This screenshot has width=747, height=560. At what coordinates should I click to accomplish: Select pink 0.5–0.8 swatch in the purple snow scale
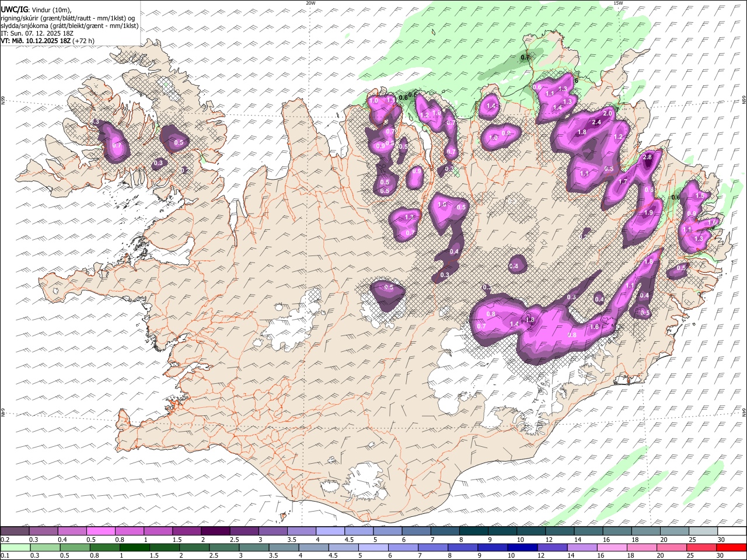tap(102, 531)
